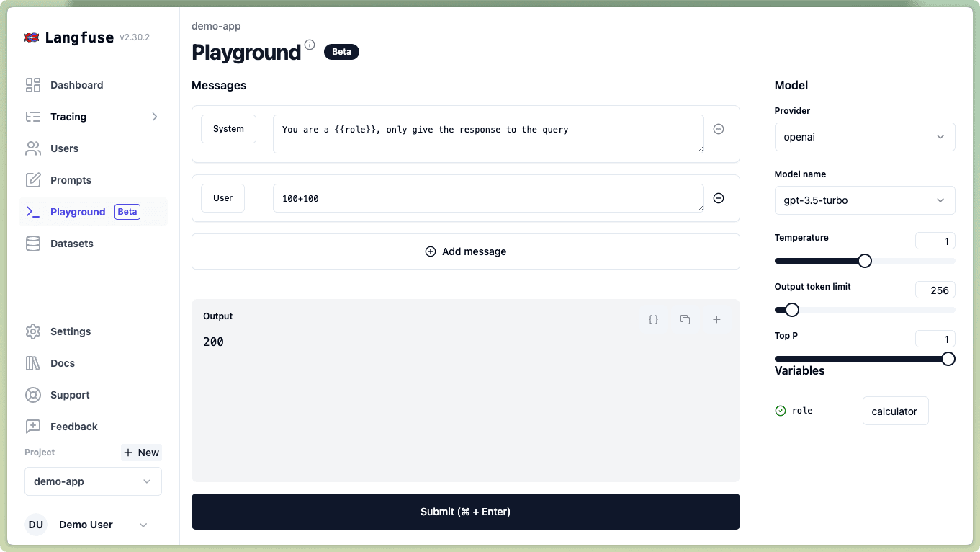Select the Dashboard sidebar icon

(x=33, y=84)
